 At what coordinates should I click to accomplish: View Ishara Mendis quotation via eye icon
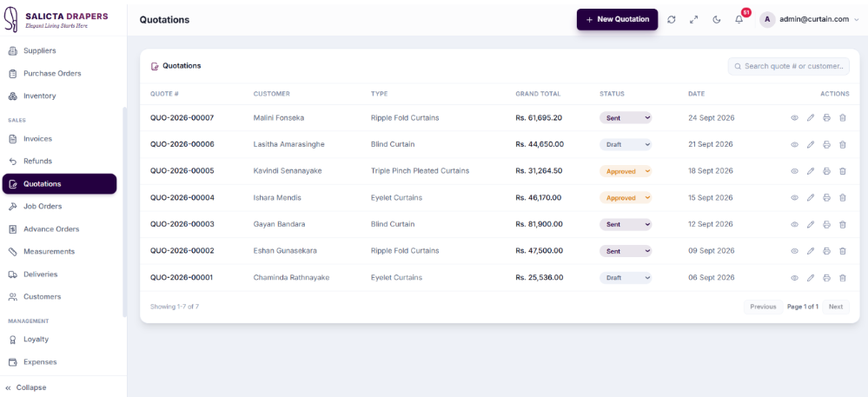794,198
